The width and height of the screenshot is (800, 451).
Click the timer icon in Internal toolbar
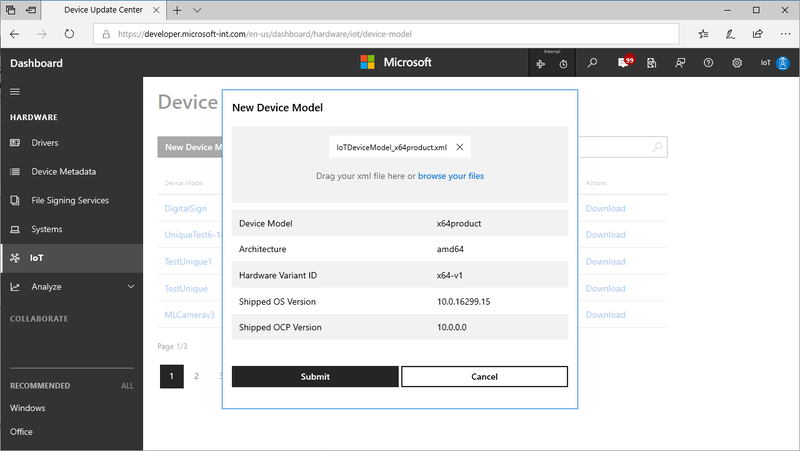point(563,64)
